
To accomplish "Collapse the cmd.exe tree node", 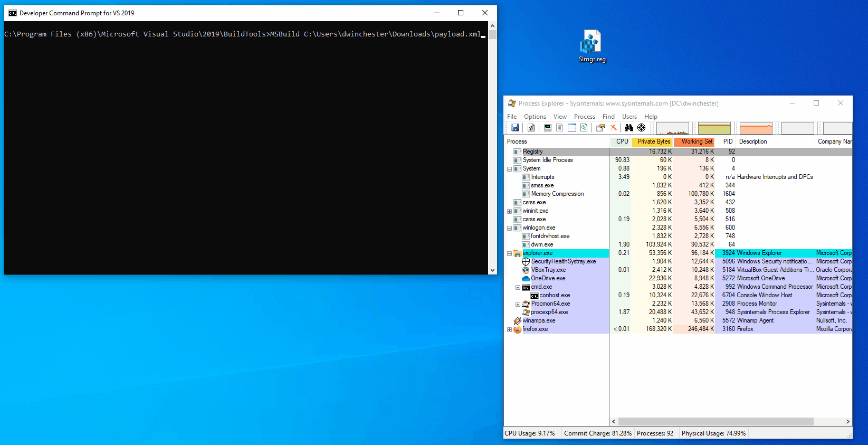I will (518, 287).
